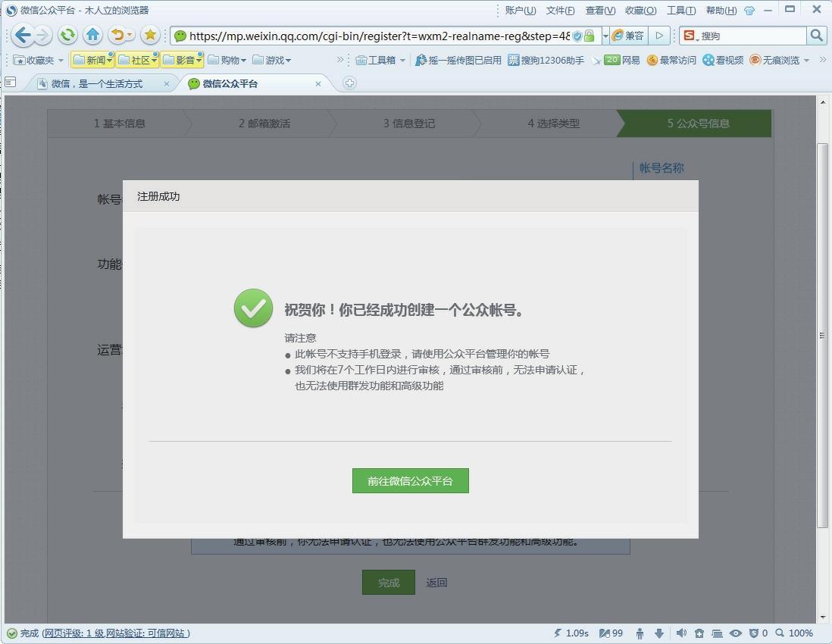
Task: Click the medical-cross house icon in status bar
Action: [699, 633]
